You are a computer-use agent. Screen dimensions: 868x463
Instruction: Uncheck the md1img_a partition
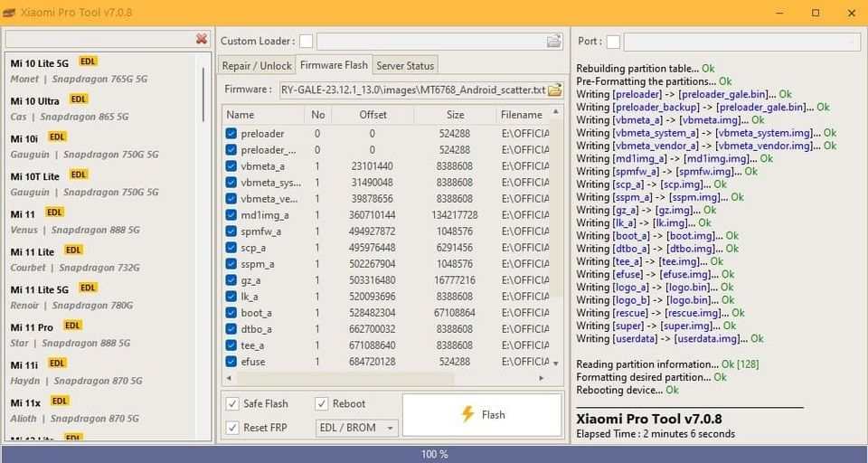[x=231, y=215]
